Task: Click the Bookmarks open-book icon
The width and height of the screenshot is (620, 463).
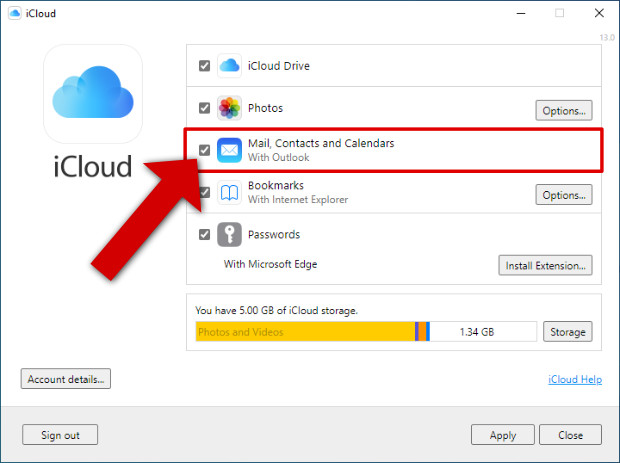Action: (229, 193)
